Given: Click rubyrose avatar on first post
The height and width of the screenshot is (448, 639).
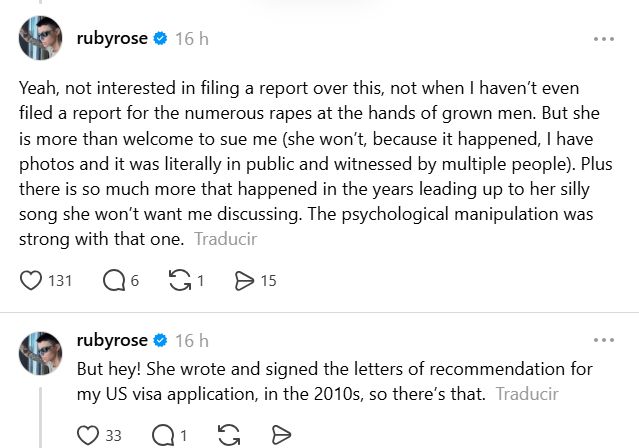Looking at the screenshot, I should (41, 39).
